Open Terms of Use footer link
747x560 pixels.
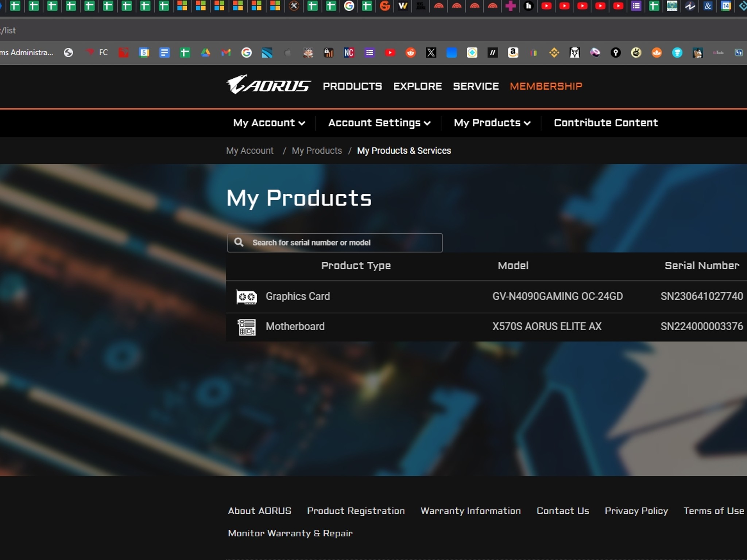point(714,511)
